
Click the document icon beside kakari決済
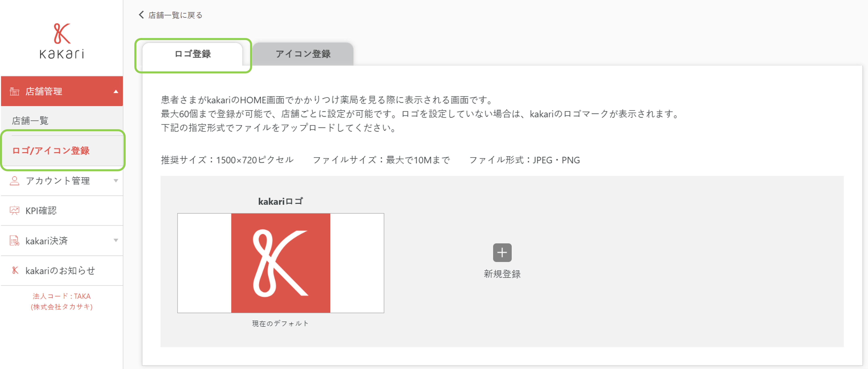point(15,240)
